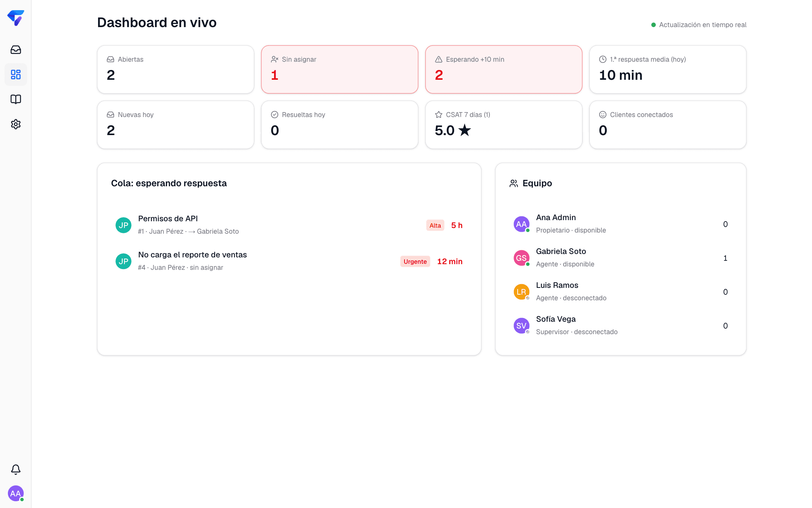Open the No carga el reporte de ventas ticket
The width and height of the screenshot is (812, 508).
coord(289,261)
